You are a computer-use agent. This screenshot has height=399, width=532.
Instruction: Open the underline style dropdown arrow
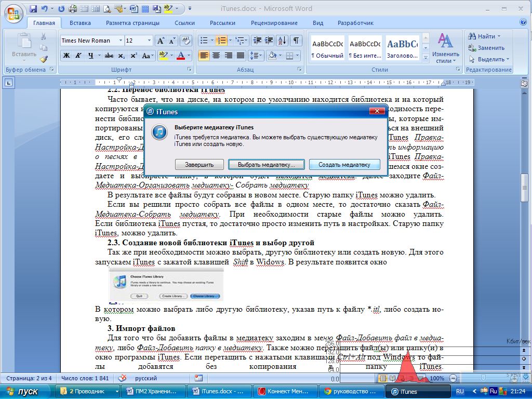99,56
